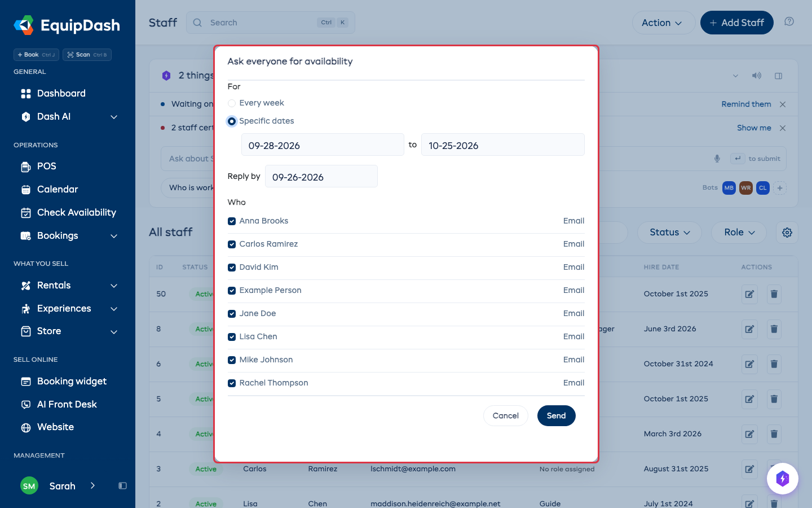The width and height of the screenshot is (812, 508).
Task: Dismiss the Remind them notification
Action: [783, 104]
